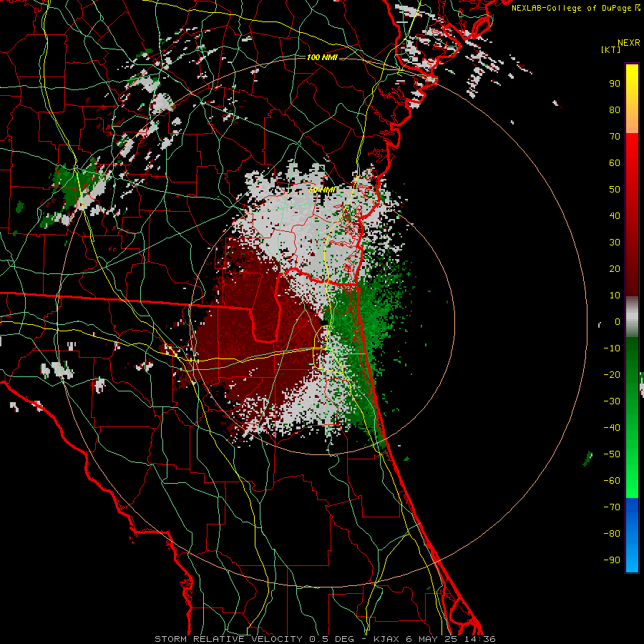Select the -80 value on the velocity legend
This screenshot has width=644, height=644.
click(x=612, y=534)
